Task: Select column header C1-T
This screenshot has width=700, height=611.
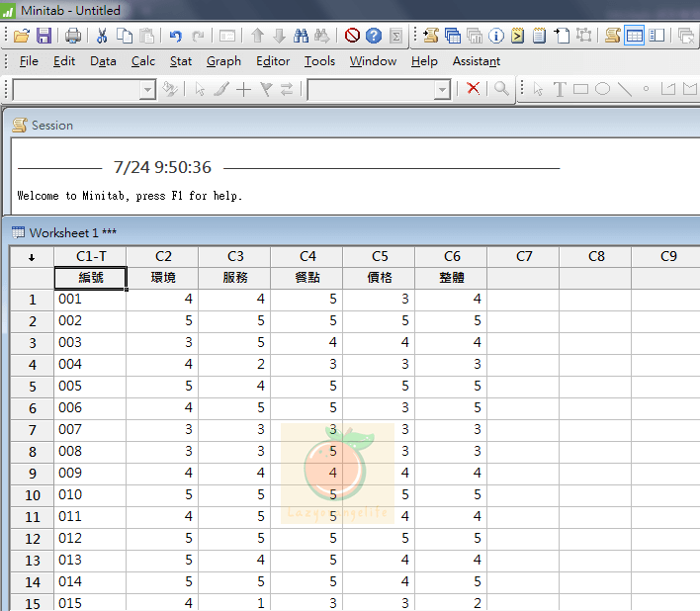Action: pyautogui.click(x=91, y=257)
